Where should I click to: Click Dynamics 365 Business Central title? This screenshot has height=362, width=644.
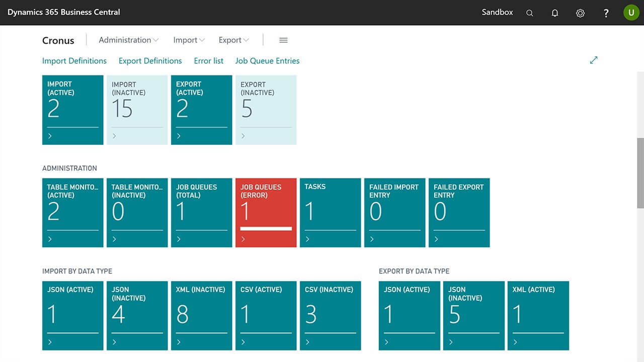point(64,12)
